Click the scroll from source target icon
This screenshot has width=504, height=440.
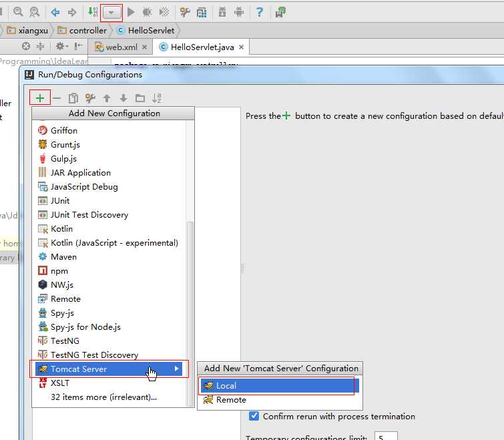point(26,47)
